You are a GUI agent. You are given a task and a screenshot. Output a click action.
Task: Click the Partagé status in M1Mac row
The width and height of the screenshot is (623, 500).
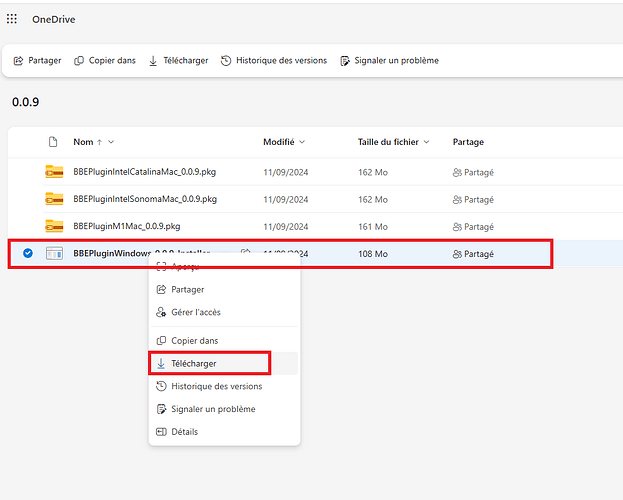(x=473, y=227)
